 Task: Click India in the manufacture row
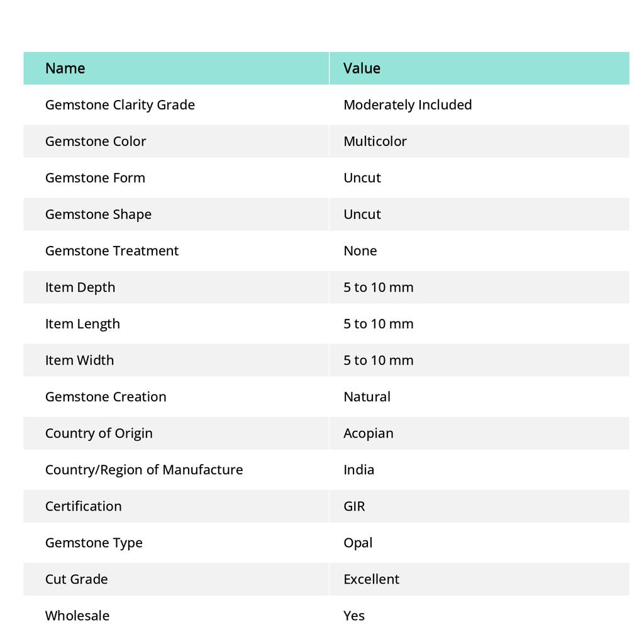coord(358,470)
